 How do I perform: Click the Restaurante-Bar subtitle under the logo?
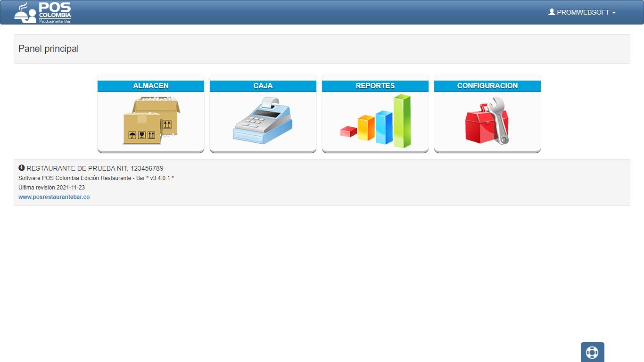click(x=55, y=21)
